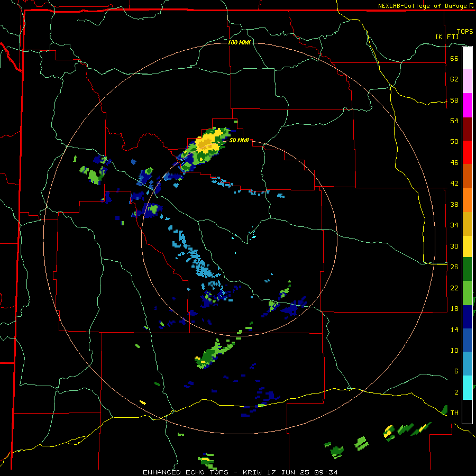Click the Enhanced Echo Tops KRIW caption
This screenshot has height=476, width=476.
240,472
